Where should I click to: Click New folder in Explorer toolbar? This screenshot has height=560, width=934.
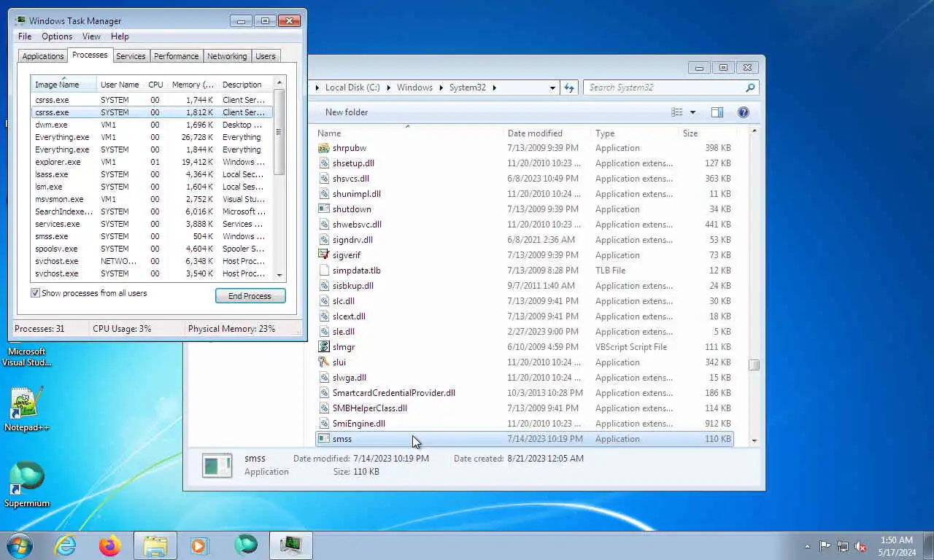pyautogui.click(x=347, y=112)
